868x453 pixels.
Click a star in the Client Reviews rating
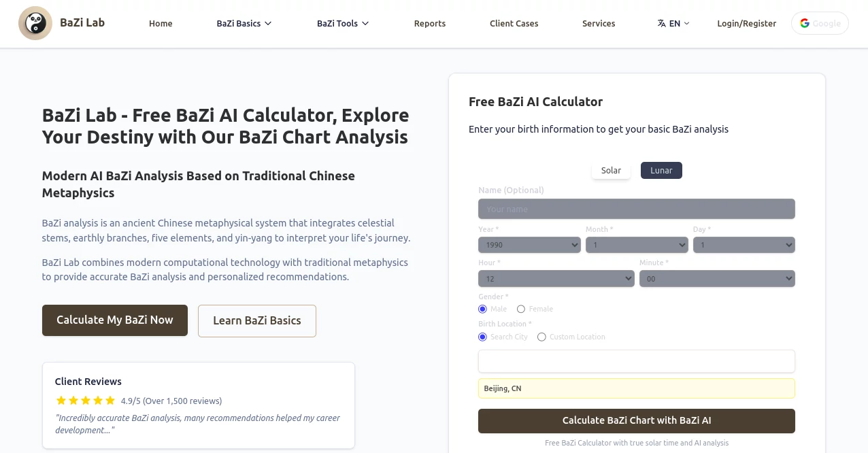coord(61,401)
